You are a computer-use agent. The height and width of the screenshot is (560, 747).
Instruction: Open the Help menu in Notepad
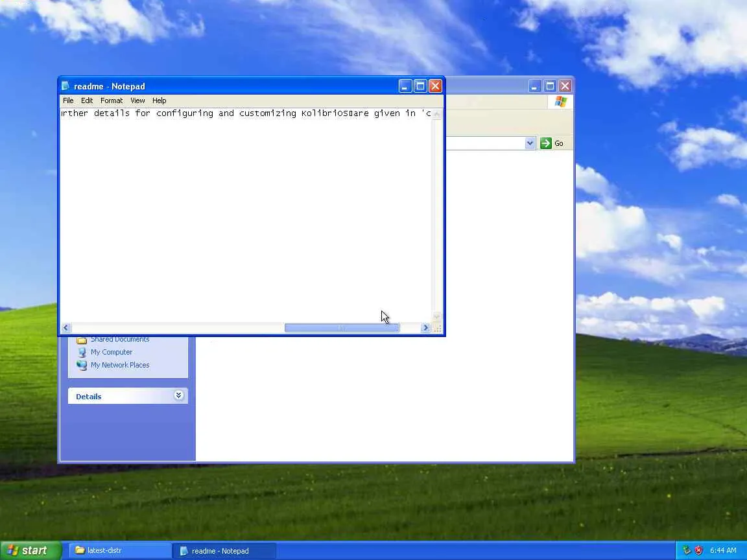pos(159,100)
